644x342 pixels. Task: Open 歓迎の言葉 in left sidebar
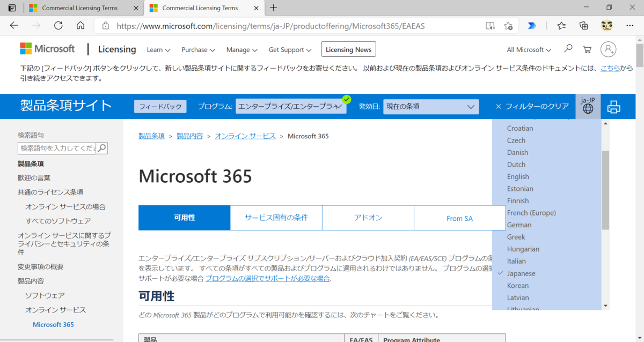34,178
